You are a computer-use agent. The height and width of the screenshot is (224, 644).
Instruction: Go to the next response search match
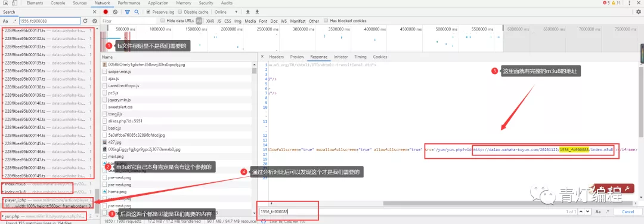(588, 211)
